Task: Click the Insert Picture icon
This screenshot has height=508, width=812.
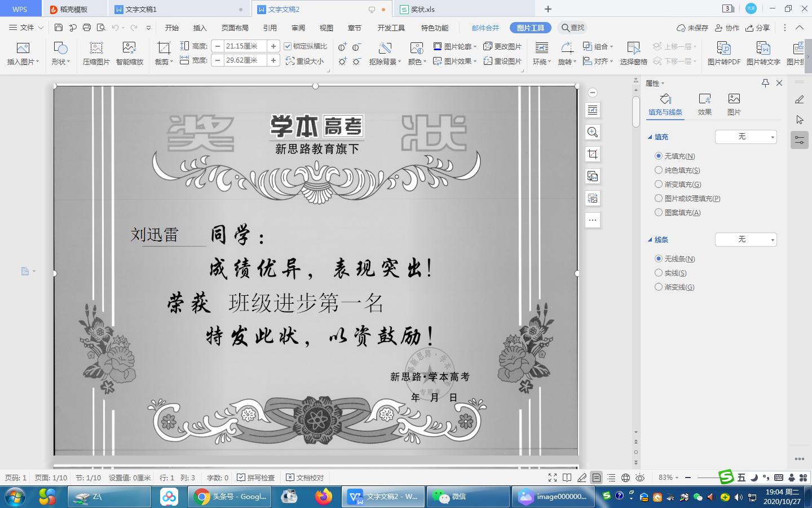Action: click(23, 49)
